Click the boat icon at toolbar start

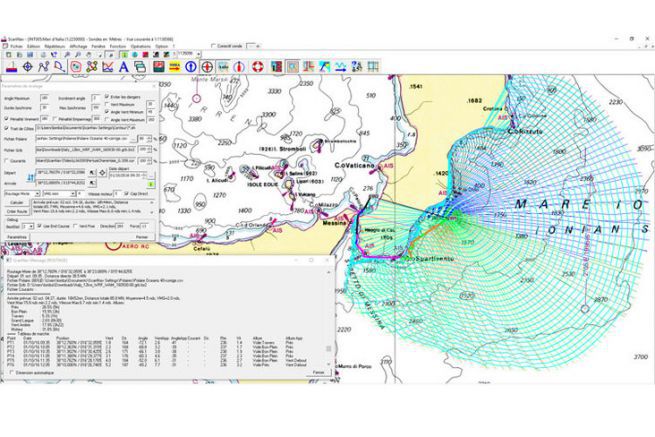click(x=9, y=66)
